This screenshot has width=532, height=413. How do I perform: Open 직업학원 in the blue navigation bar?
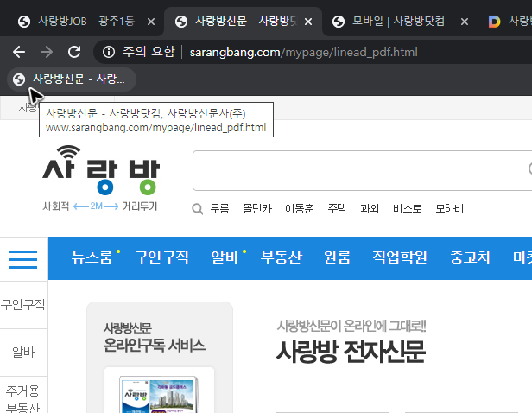click(x=399, y=257)
